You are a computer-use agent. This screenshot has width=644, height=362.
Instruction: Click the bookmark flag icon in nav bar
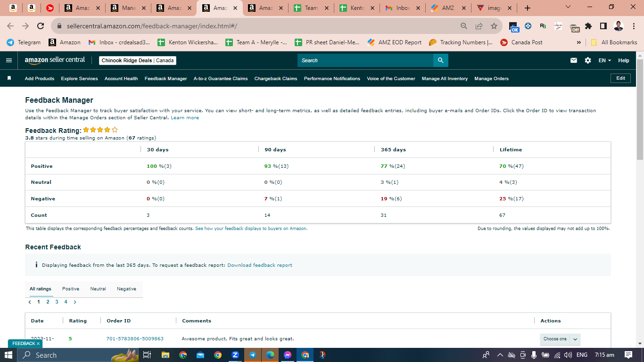coord(9,78)
